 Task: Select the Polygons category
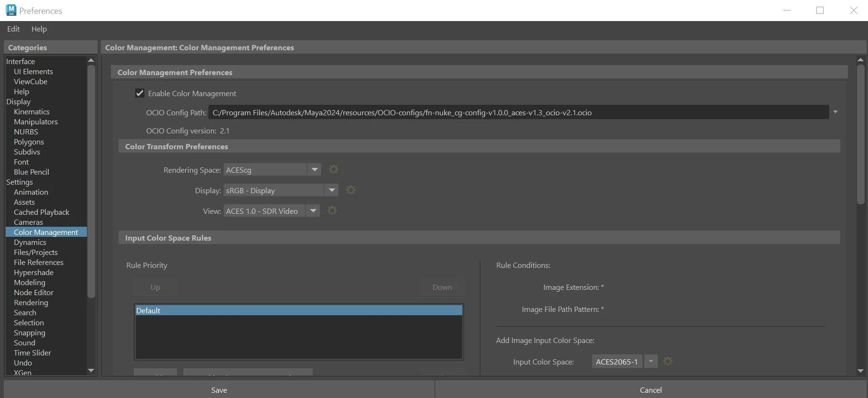tap(29, 142)
